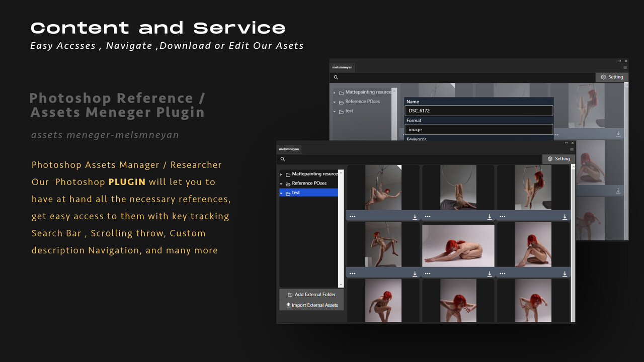Screen dimensions: 644x362
Task: Expand the Mattepainting resurce folder in front window
Action: pyautogui.click(x=281, y=174)
